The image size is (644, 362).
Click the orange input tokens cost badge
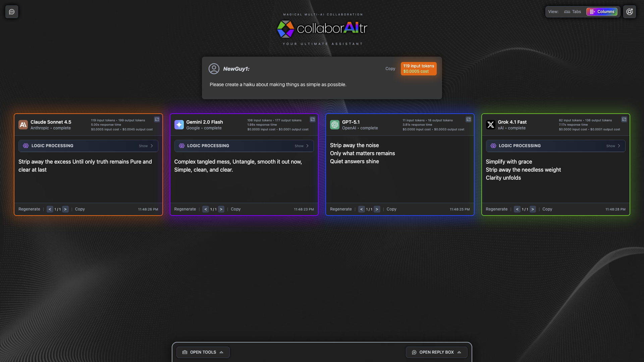click(418, 68)
